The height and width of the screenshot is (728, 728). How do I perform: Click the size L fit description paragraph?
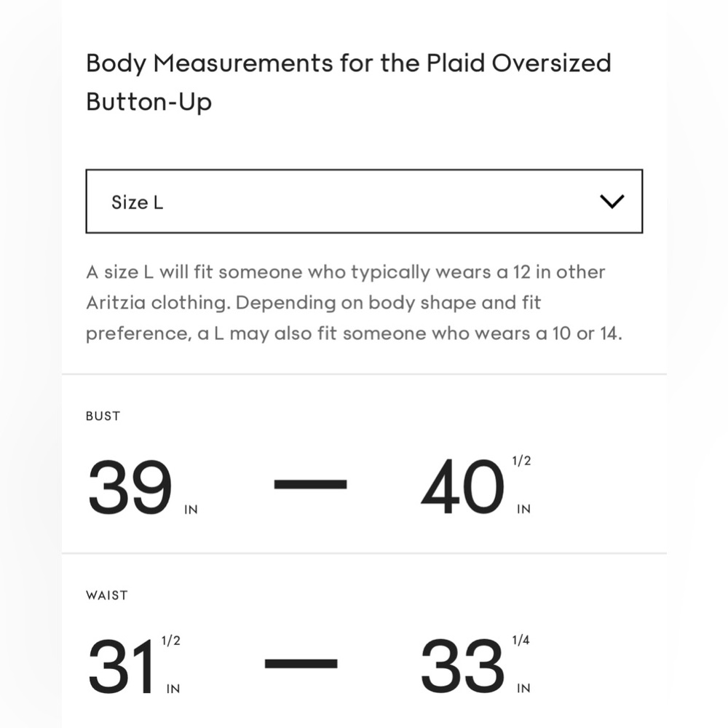tap(354, 303)
